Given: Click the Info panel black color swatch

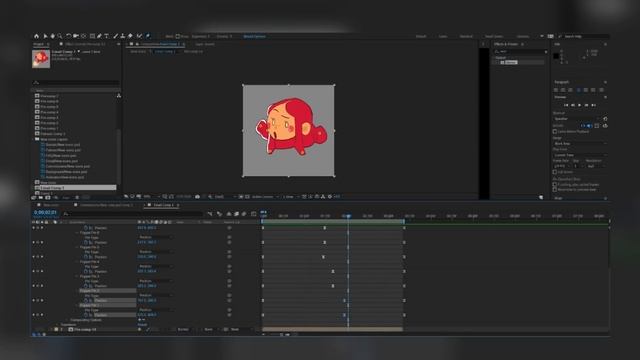Looking at the screenshot, I should coord(556,56).
